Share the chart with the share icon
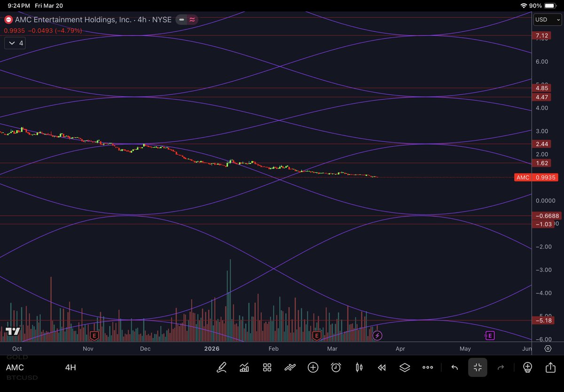The height and width of the screenshot is (392, 564). [x=550, y=368]
